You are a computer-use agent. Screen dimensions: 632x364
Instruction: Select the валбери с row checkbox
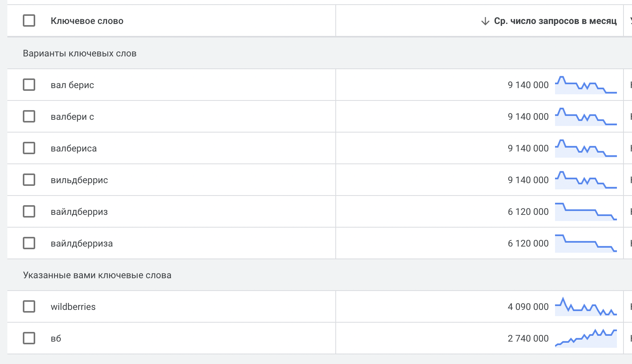29,116
